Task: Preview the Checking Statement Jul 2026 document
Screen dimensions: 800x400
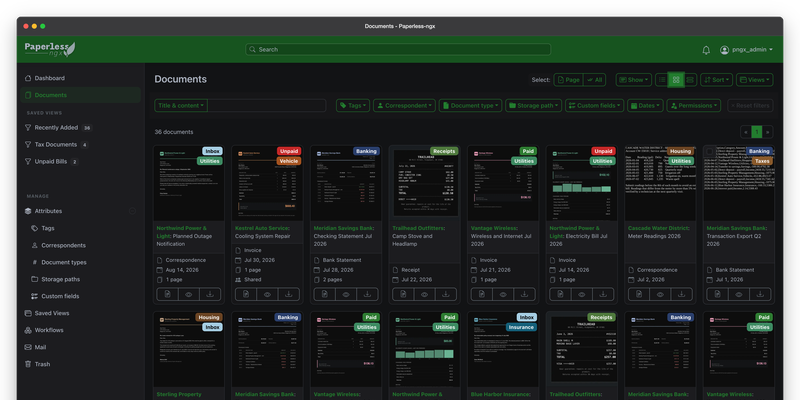Action: [346, 294]
